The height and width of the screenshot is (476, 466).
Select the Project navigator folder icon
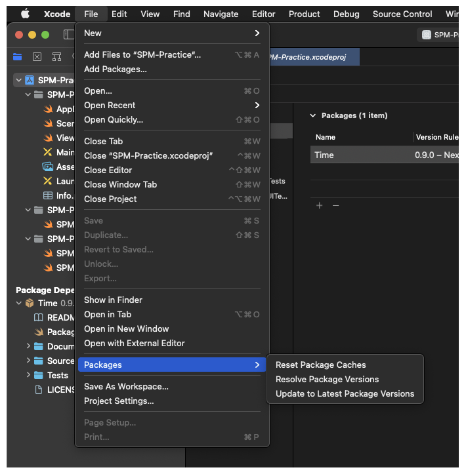pos(17,57)
